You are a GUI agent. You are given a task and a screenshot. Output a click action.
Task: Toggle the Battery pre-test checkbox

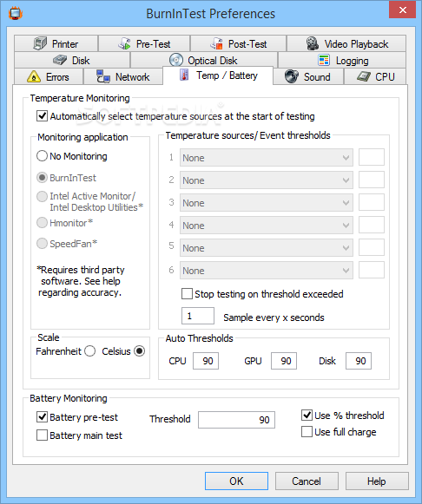click(43, 417)
